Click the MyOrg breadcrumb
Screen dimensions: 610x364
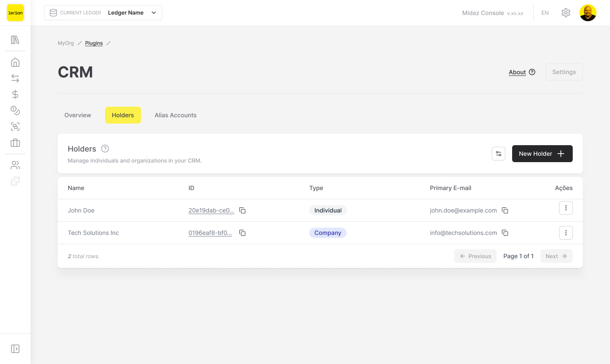click(66, 43)
